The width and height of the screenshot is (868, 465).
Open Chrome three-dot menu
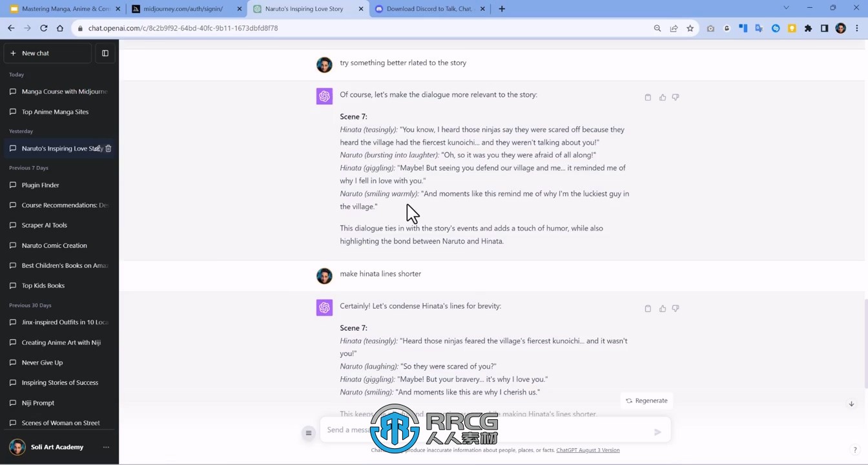coord(857,28)
